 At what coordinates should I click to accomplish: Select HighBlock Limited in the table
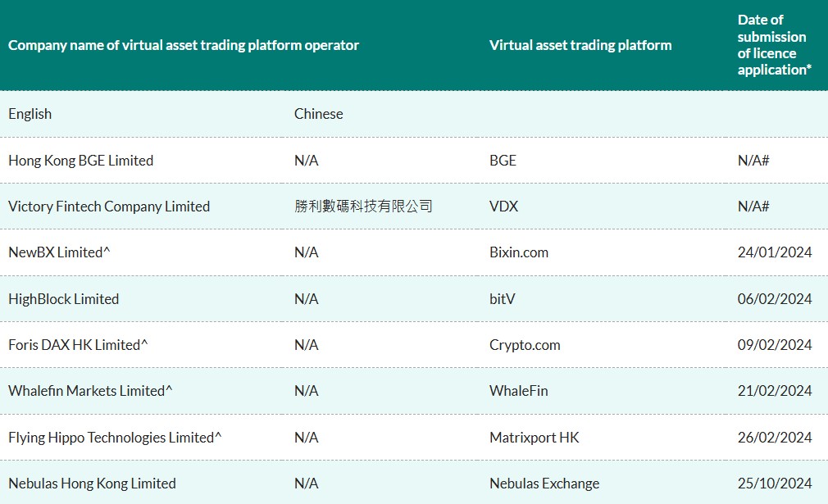point(63,299)
